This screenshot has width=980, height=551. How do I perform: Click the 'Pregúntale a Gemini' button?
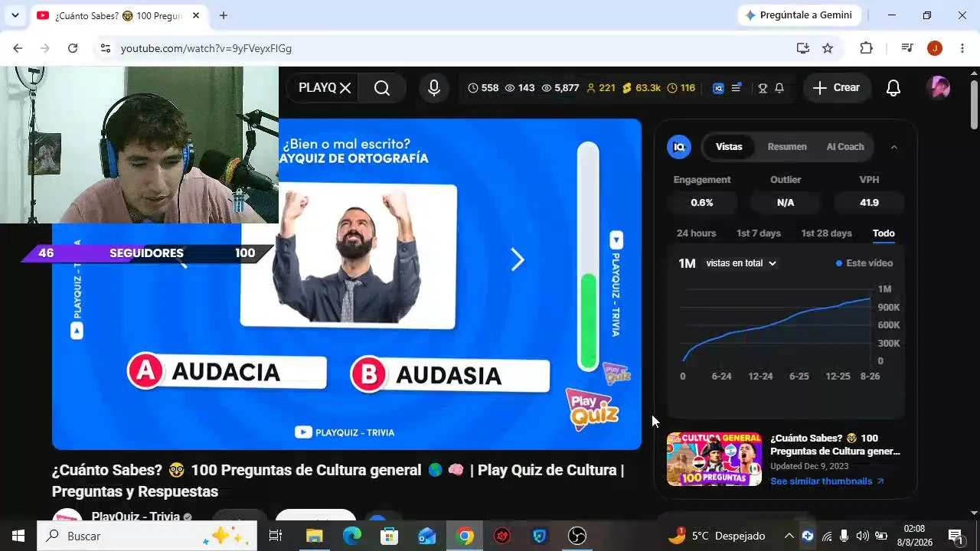(x=799, y=15)
